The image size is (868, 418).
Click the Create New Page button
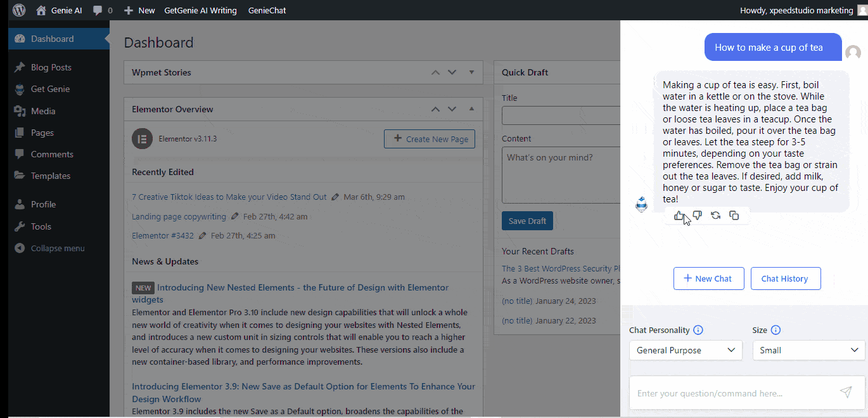coord(430,139)
